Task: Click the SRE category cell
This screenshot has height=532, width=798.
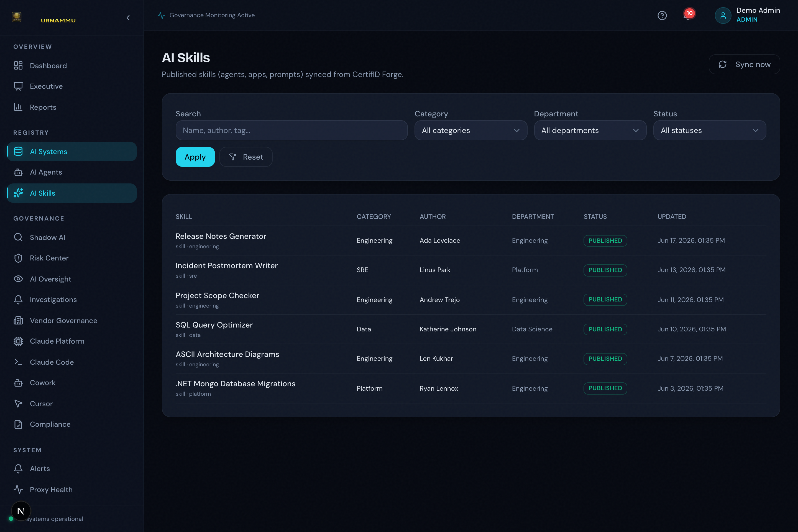Action: (x=362, y=270)
